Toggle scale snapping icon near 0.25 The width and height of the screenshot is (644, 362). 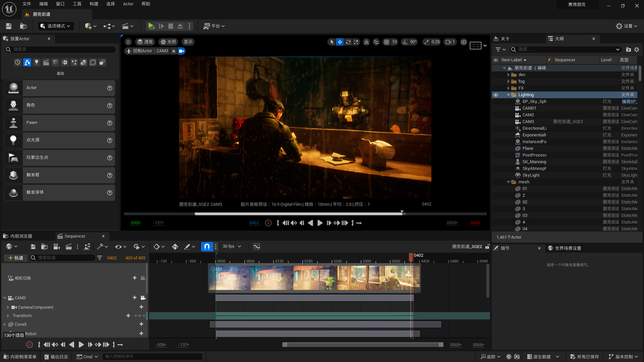click(426, 42)
